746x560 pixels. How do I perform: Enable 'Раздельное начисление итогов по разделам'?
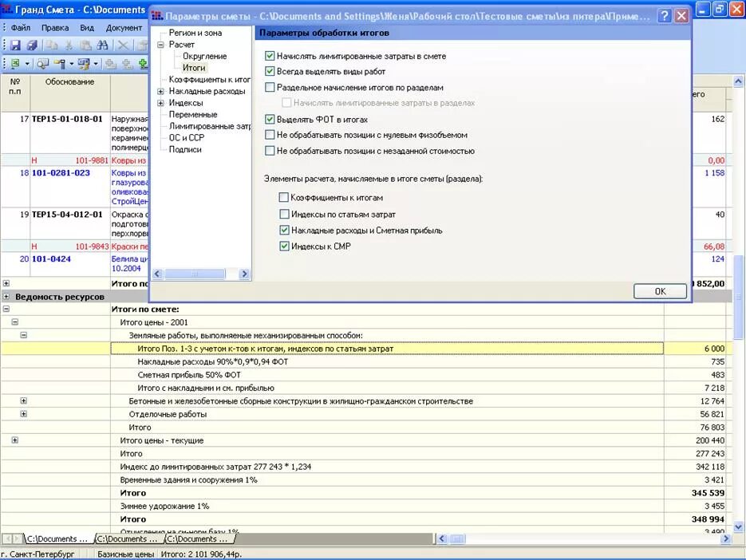pyautogui.click(x=270, y=87)
